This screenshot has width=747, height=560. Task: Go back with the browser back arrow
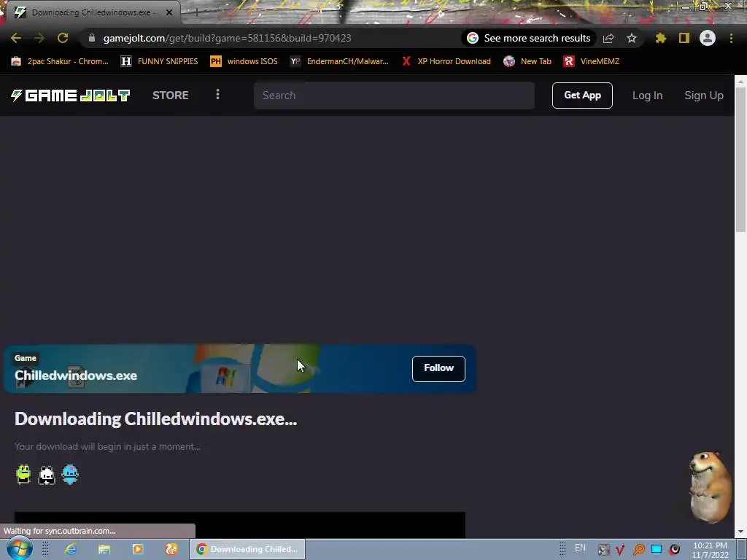pos(16,38)
